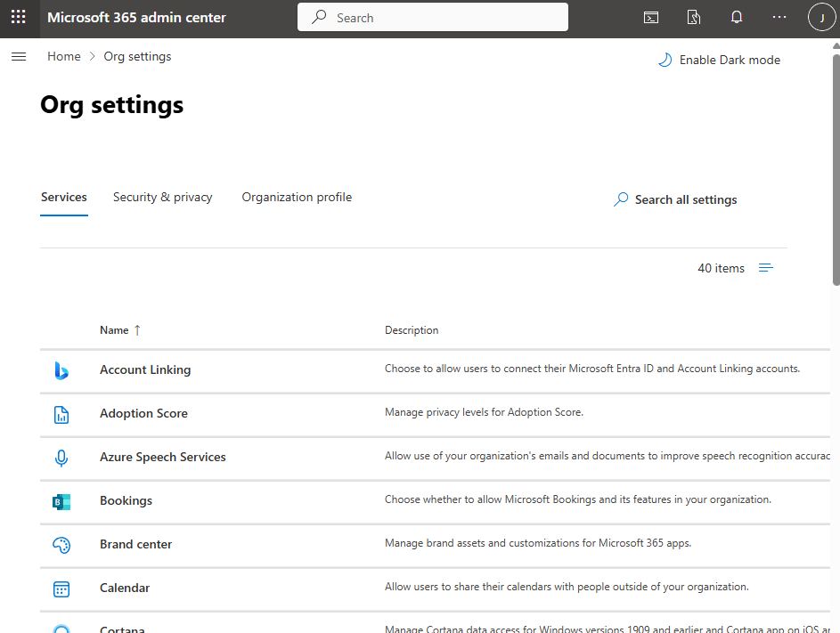Open notifications bell
Viewport: 840px width, 633px height.
click(737, 18)
